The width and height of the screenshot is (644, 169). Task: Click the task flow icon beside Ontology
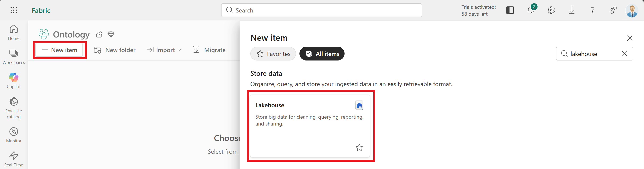(x=99, y=34)
